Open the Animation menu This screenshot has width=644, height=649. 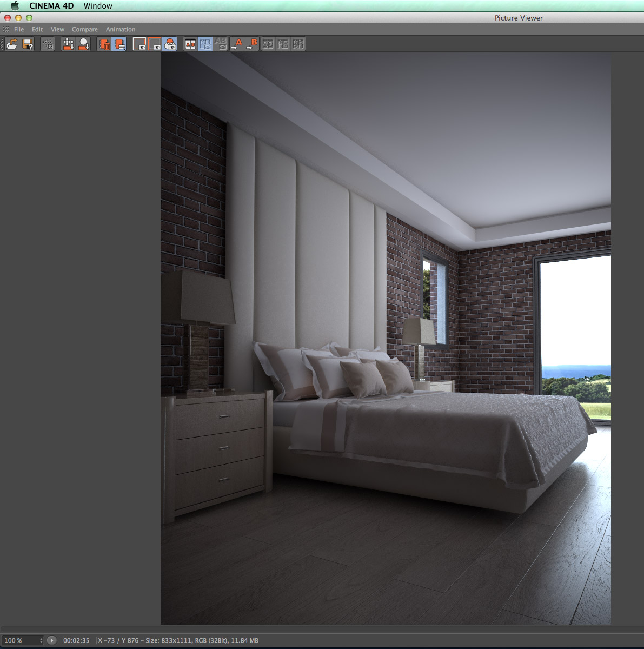click(x=121, y=30)
